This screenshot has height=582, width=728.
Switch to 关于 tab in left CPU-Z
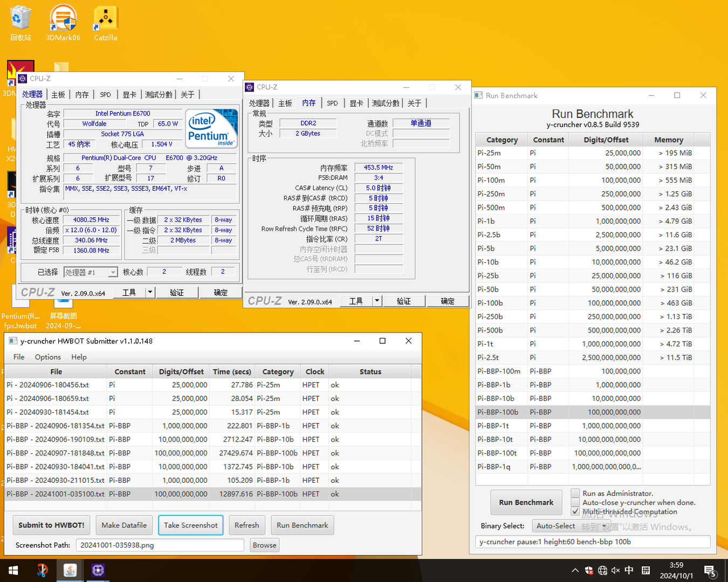pyautogui.click(x=188, y=95)
